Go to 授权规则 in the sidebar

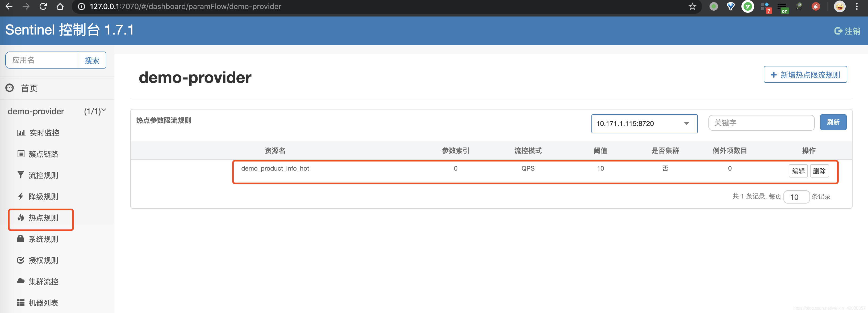pos(43,260)
